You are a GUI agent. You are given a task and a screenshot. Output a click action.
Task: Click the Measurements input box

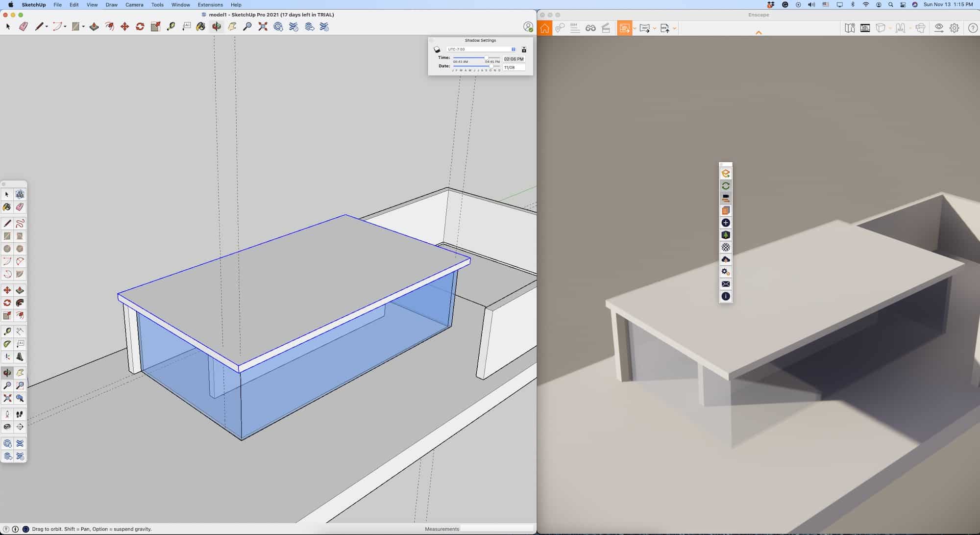click(497, 529)
